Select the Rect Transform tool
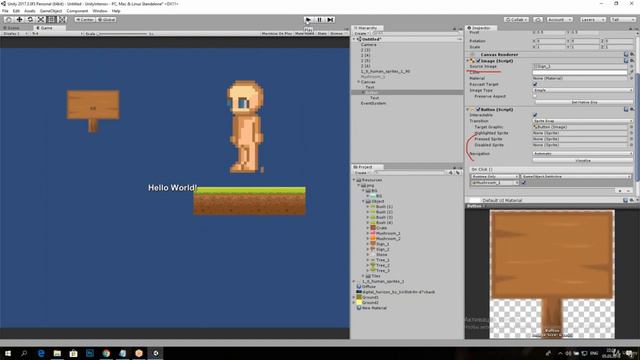The width and height of the screenshot is (640, 360). click(51, 19)
